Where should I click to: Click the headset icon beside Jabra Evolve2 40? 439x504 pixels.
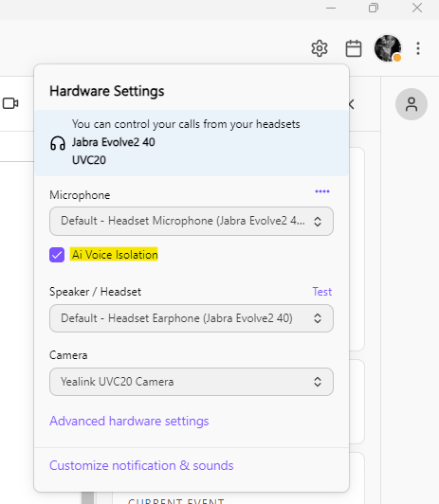tap(58, 143)
